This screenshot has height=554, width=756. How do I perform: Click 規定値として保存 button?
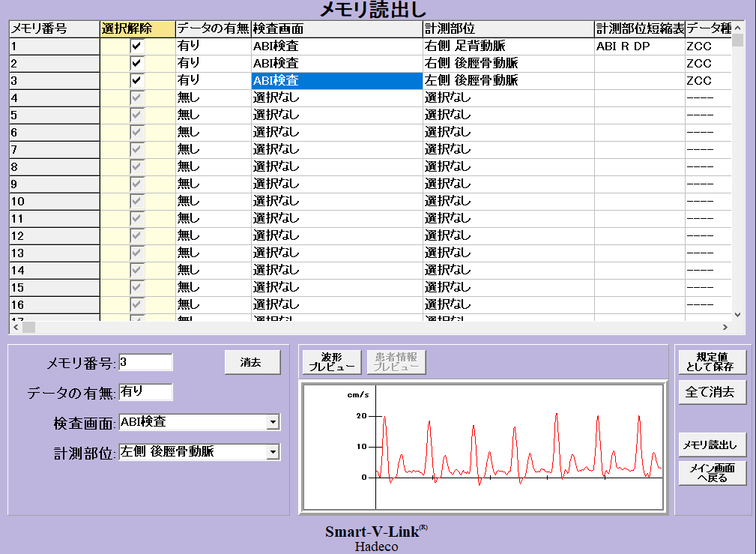pos(711,361)
